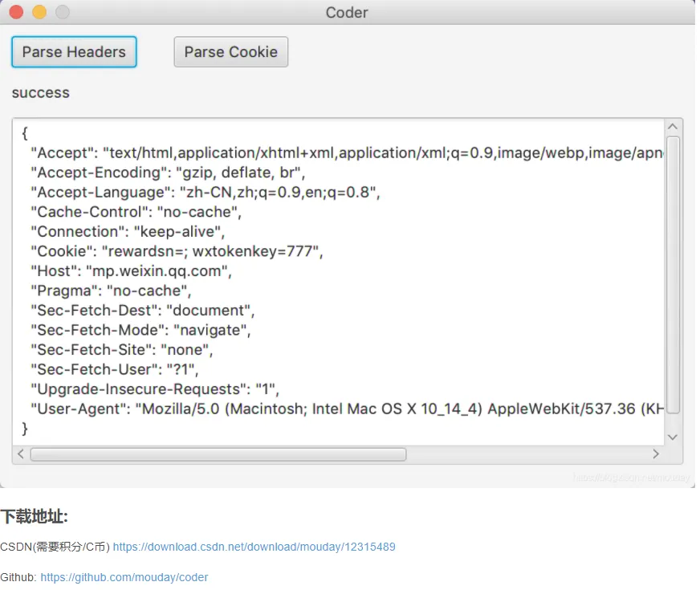Viewport: 700px width, 590px height.
Task: Click the "Pragma": "no-cache" line
Action: 111,291
